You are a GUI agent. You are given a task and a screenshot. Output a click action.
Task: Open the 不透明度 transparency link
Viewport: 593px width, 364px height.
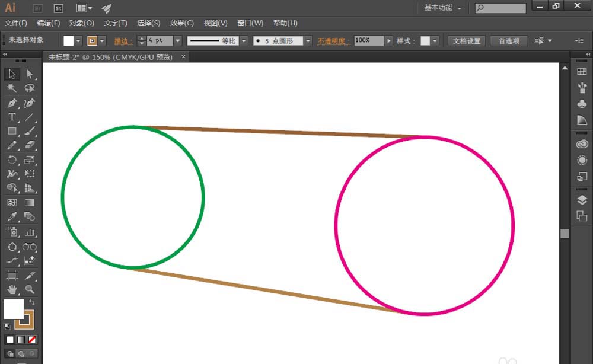coord(333,41)
